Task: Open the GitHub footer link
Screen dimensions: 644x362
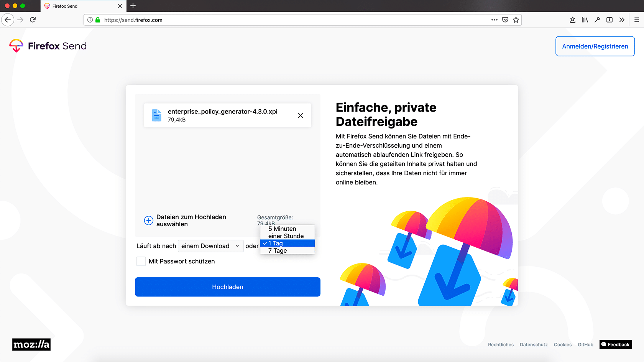Action: click(x=585, y=345)
